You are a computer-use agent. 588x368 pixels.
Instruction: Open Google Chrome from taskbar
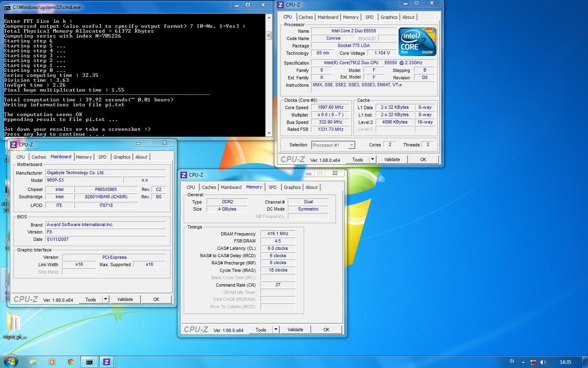click(x=71, y=362)
